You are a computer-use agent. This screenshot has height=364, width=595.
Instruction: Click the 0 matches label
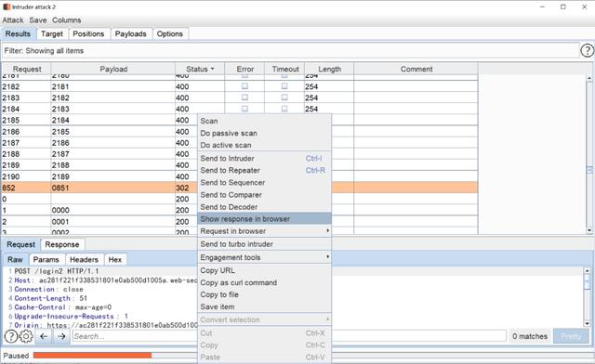pyautogui.click(x=530, y=336)
